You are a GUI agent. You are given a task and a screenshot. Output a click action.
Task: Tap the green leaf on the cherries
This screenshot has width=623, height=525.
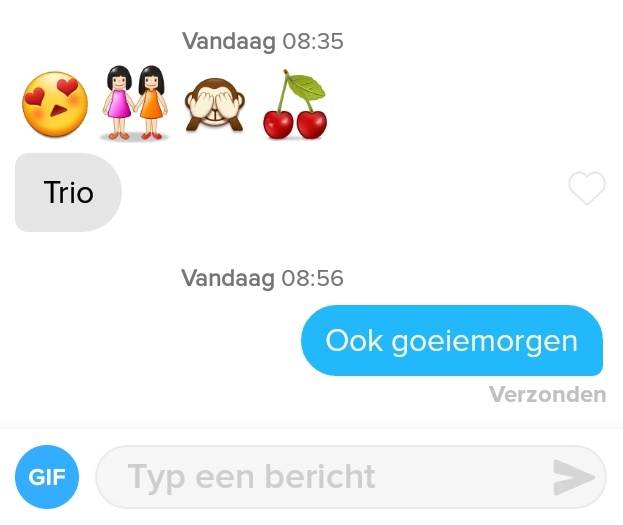pyautogui.click(x=306, y=87)
